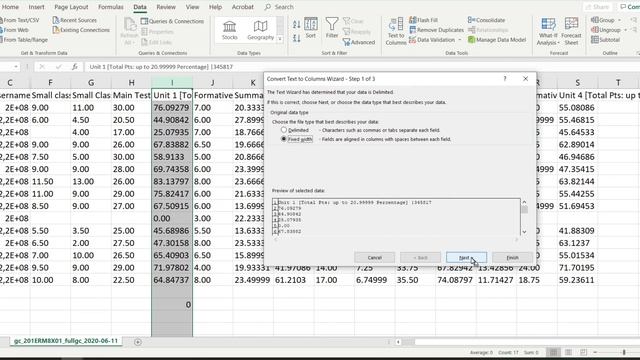Select the Delimited radio option
Screen dimensions: 640x360
pos(284,130)
